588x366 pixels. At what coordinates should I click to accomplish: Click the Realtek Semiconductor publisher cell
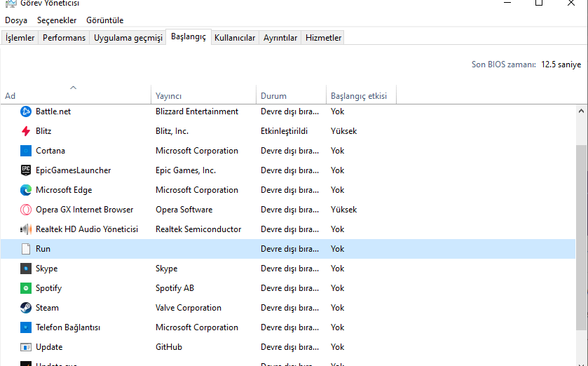tap(198, 229)
